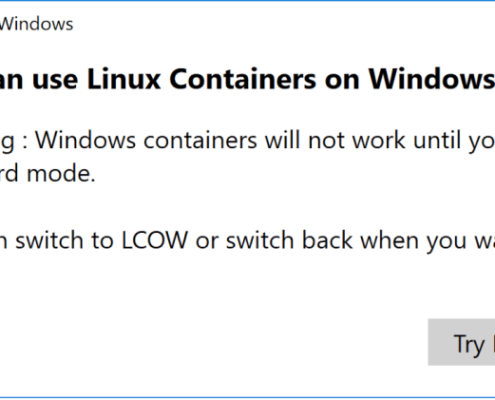This screenshot has width=495, height=400.
Task: Click the warning line about Windows containers
Action: coord(247,141)
